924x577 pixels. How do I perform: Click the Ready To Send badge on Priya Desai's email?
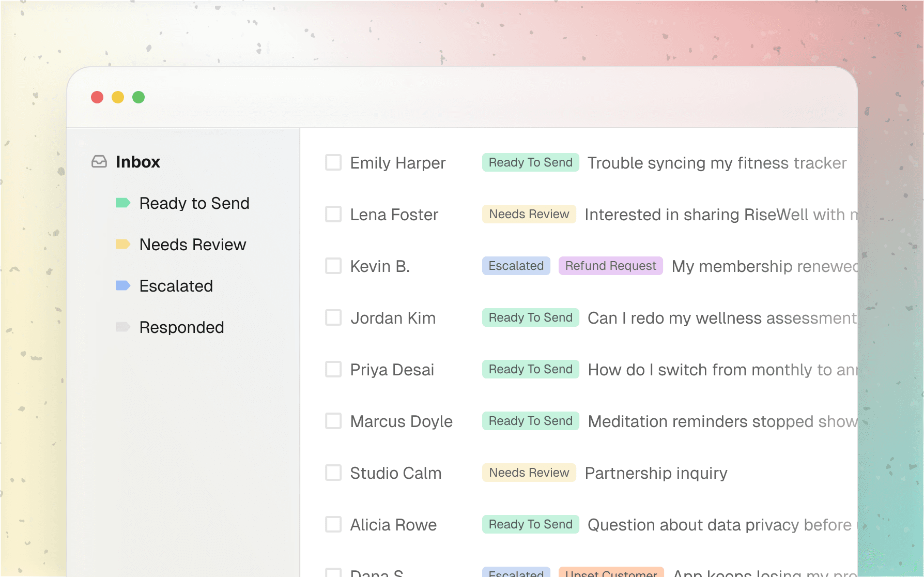click(x=530, y=369)
